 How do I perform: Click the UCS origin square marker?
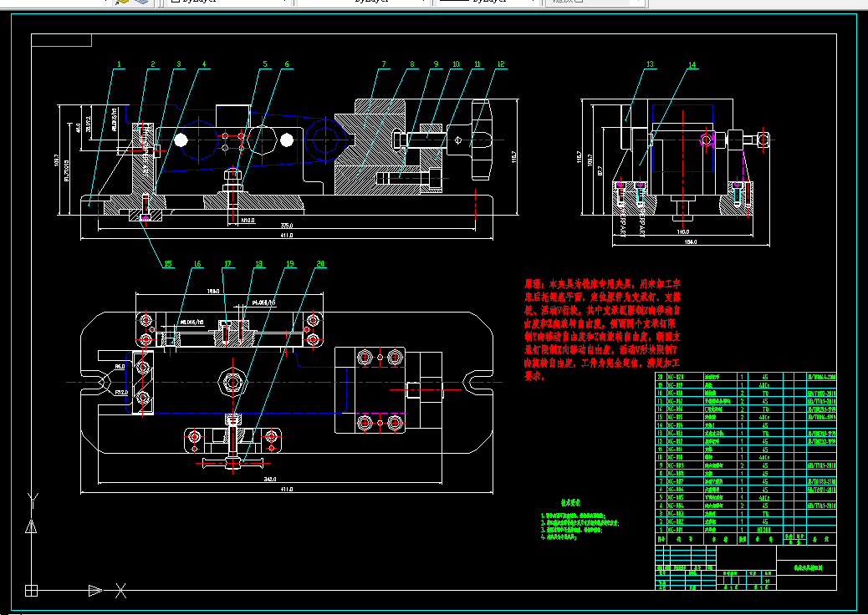pos(32,591)
